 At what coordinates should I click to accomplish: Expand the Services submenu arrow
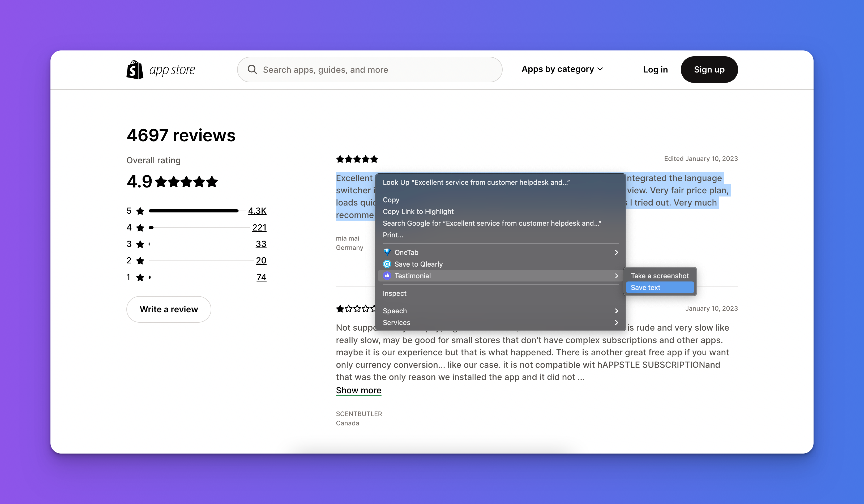coord(616,323)
